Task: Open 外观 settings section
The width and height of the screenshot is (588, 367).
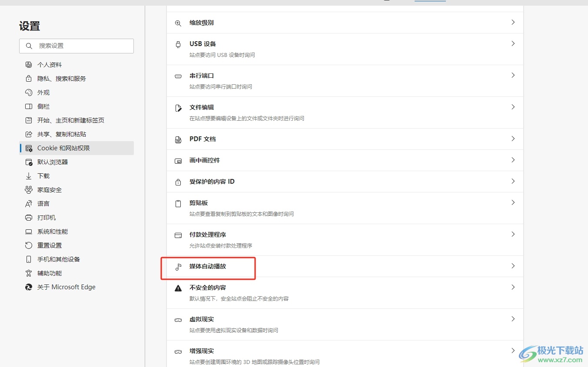Action: pyautogui.click(x=76, y=93)
